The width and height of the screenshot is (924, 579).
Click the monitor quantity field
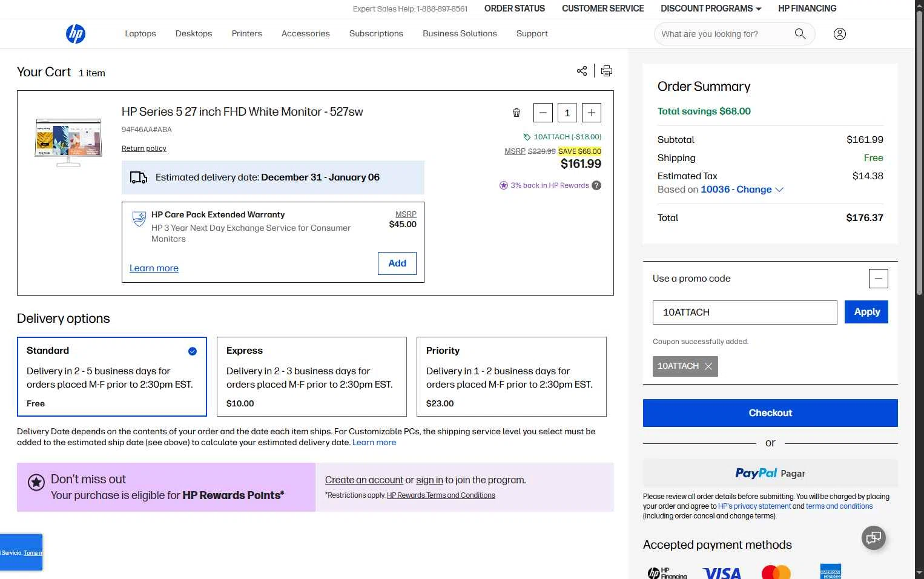pos(567,113)
